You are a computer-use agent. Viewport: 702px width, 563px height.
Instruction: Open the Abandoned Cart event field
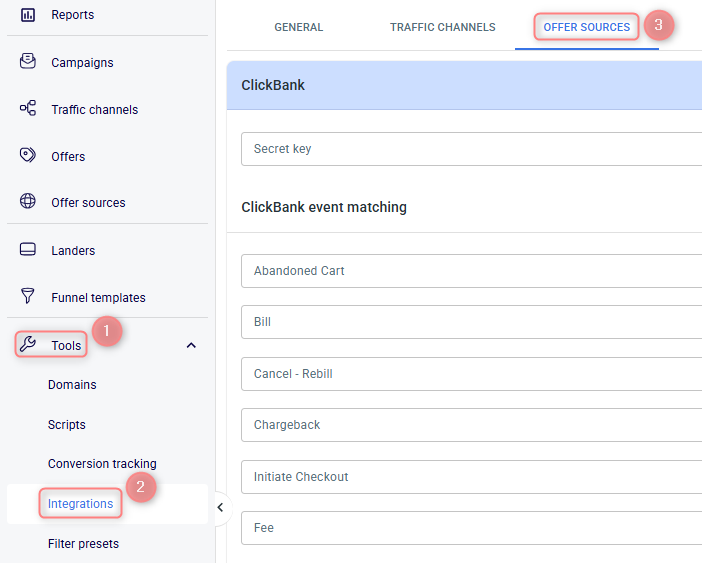pos(471,271)
